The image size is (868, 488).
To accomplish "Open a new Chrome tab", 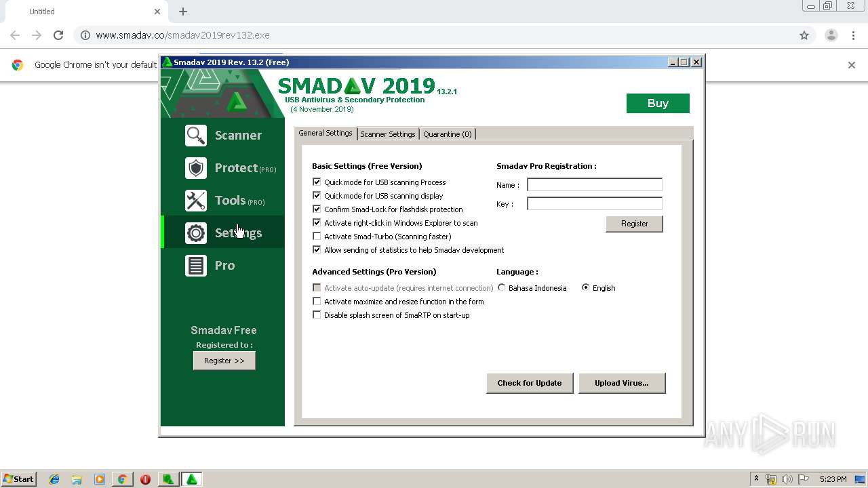I will (183, 12).
